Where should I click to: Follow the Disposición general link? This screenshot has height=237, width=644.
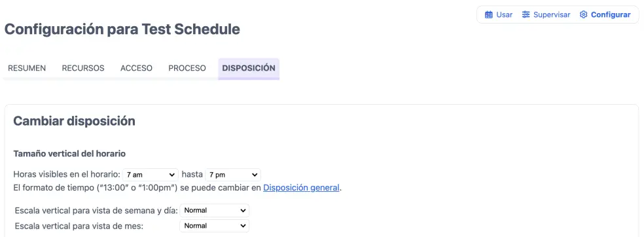(301, 188)
